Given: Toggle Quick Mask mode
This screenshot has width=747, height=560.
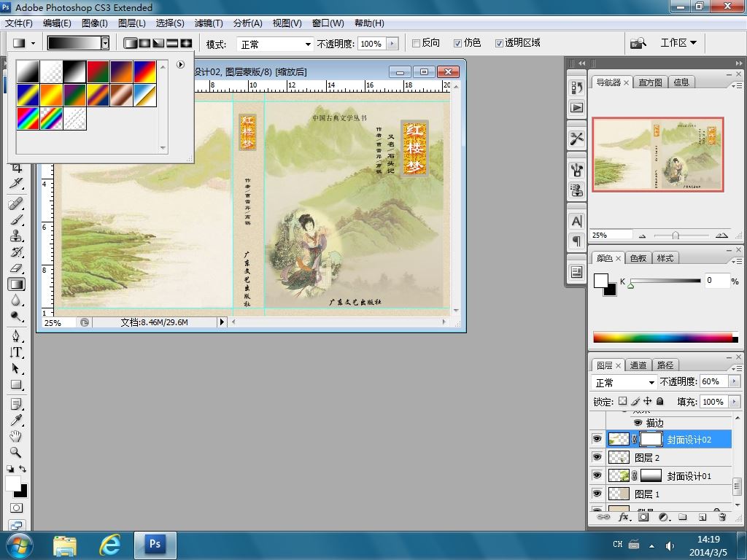Looking at the screenshot, I should [16, 508].
